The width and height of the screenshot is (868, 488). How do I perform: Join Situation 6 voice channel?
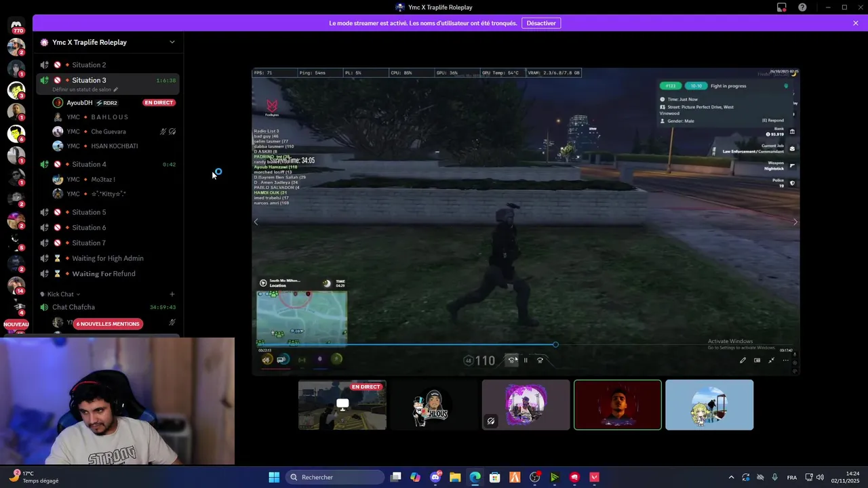click(x=108, y=228)
